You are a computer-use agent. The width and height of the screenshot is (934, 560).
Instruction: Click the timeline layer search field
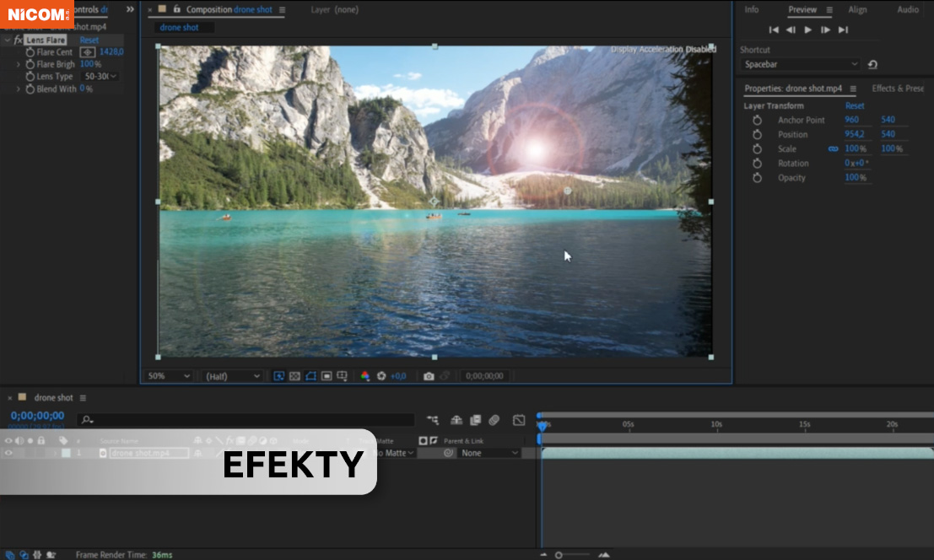(246, 420)
